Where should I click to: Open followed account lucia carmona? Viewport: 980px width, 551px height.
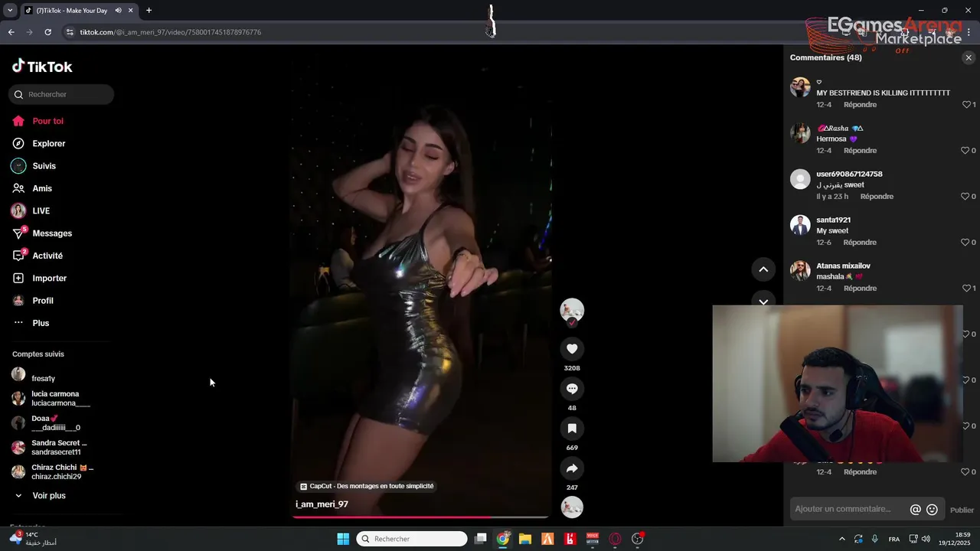click(52, 398)
